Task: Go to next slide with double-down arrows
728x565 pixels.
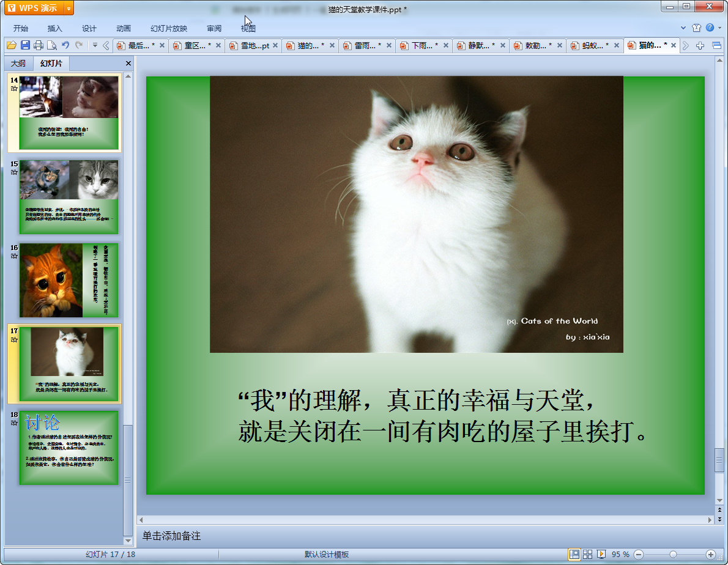Action: pyautogui.click(x=719, y=520)
